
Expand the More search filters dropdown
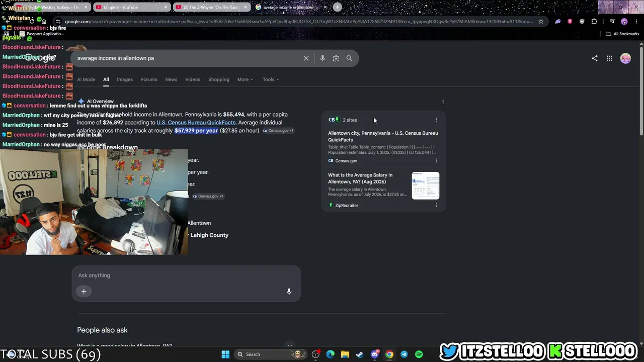[245, 79]
